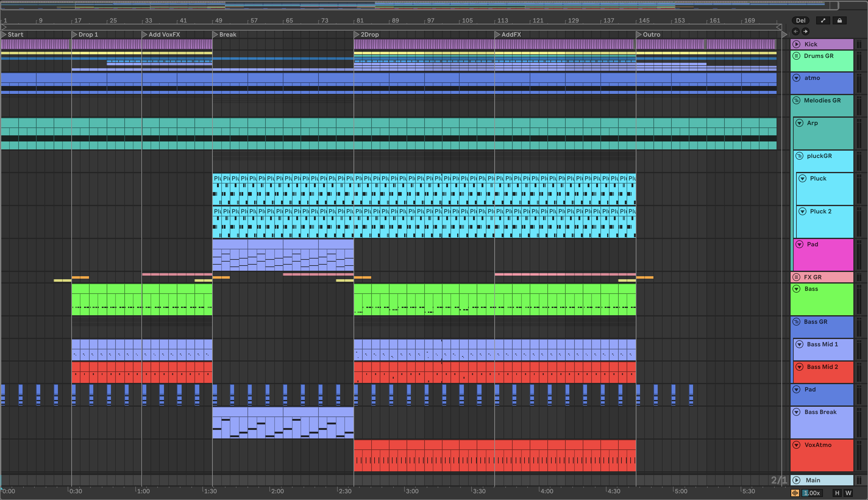This screenshot has height=500, width=868.
Task: Toggle the automation mode button
Action: (x=823, y=21)
